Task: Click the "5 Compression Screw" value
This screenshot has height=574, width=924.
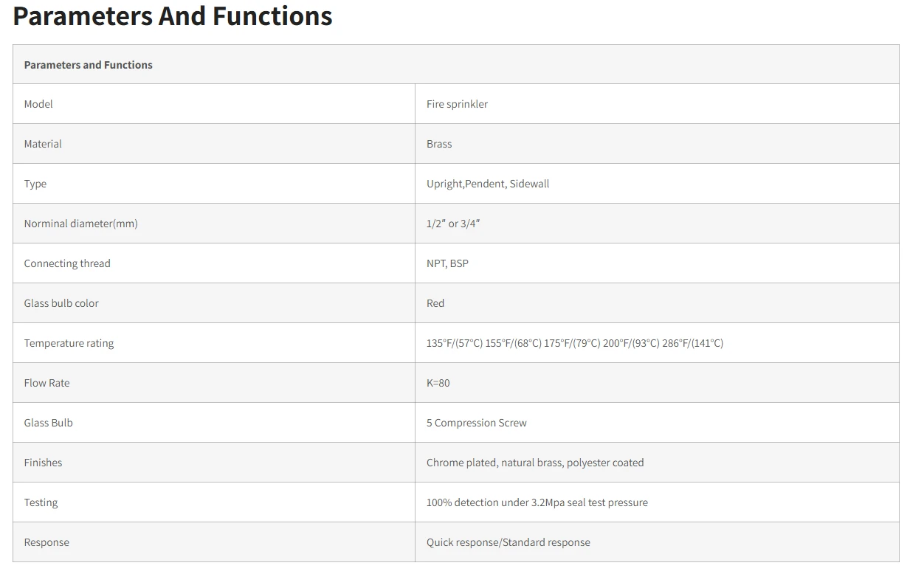Action: click(x=477, y=423)
